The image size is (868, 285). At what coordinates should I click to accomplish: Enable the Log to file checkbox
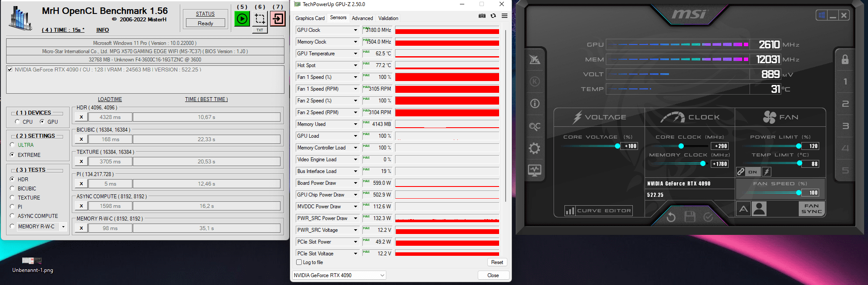coord(299,262)
